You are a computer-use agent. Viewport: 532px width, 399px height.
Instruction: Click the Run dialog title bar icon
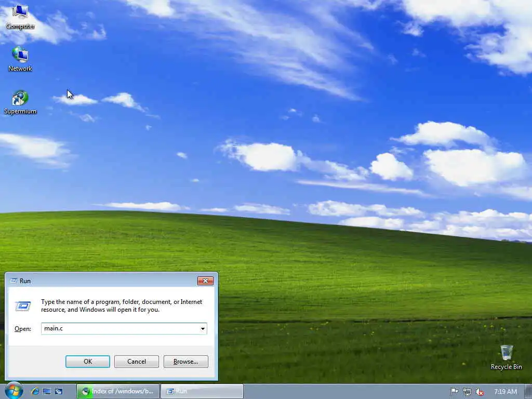pos(14,281)
